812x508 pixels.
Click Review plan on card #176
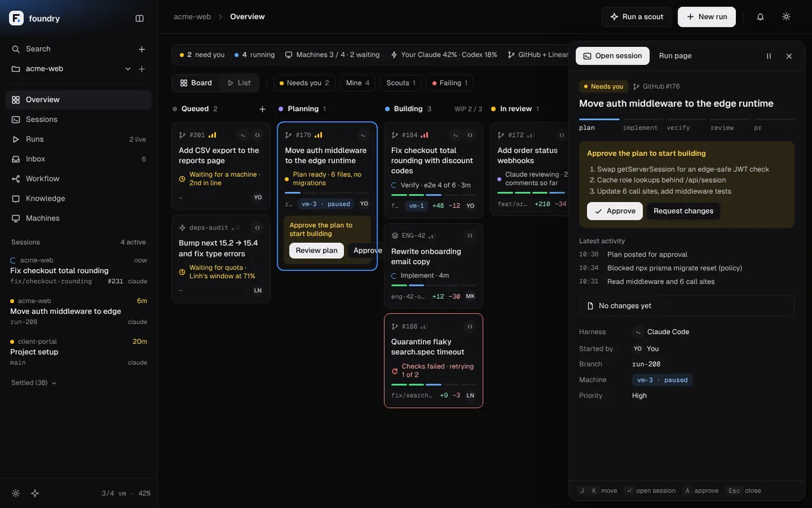tap(317, 250)
